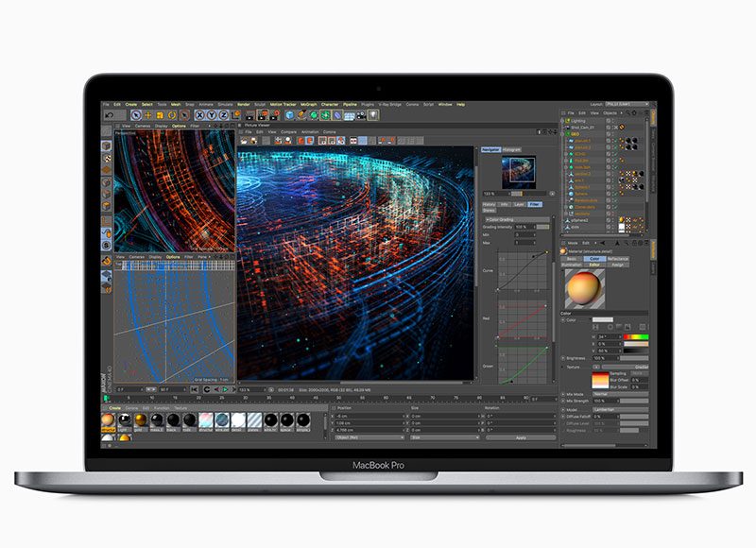This screenshot has width=756, height=548.
Task: Open the Object (Rel) coordinate dropdown
Action: (x=368, y=437)
